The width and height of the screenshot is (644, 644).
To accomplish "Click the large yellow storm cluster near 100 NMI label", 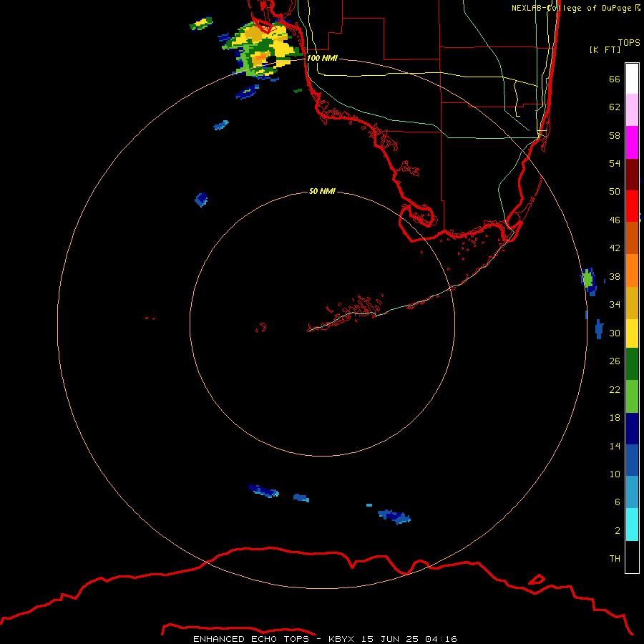I will 263,49.
